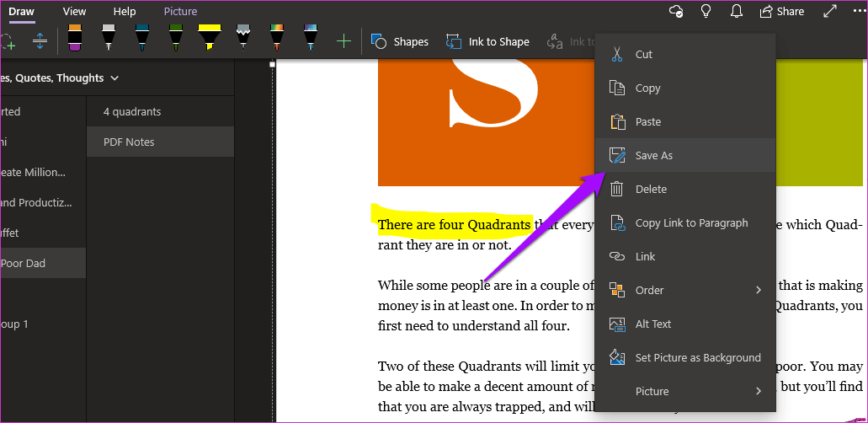This screenshot has height=423, width=868.
Task: Expand the Order submenu
Action: click(685, 290)
